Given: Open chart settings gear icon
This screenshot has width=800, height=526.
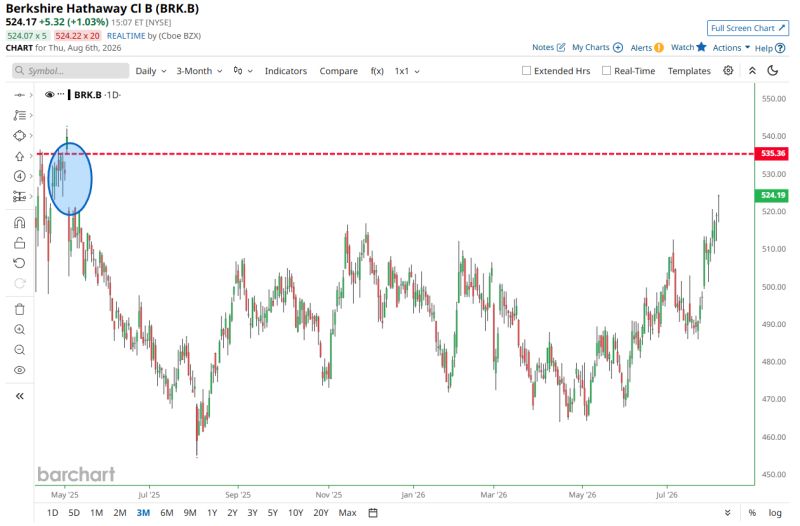Looking at the screenshot, I should pos(728,70).
